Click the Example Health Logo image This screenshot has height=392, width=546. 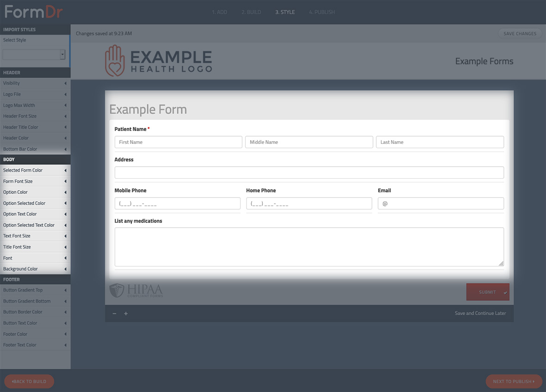pos(158,61)
